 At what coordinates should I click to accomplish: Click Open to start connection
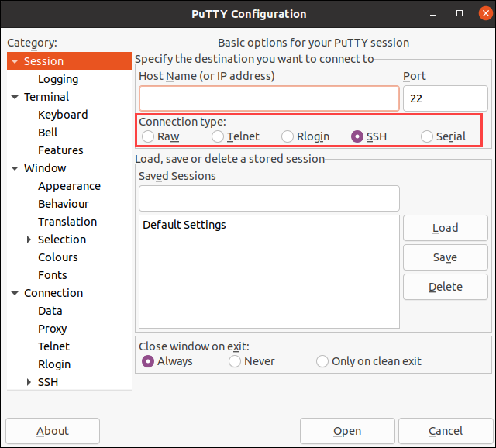pyautogui.click(x=347, y=431)
